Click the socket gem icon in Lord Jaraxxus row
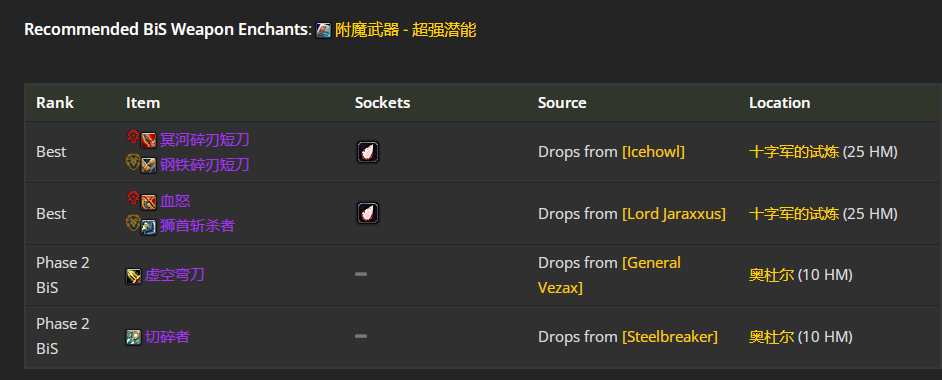 click(x=368, y=213)
